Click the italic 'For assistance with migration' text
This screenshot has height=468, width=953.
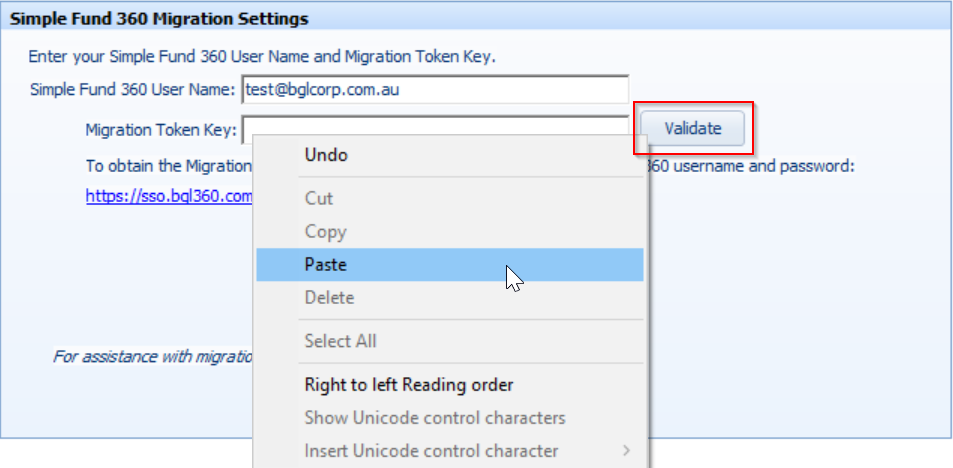coord(153,356)
